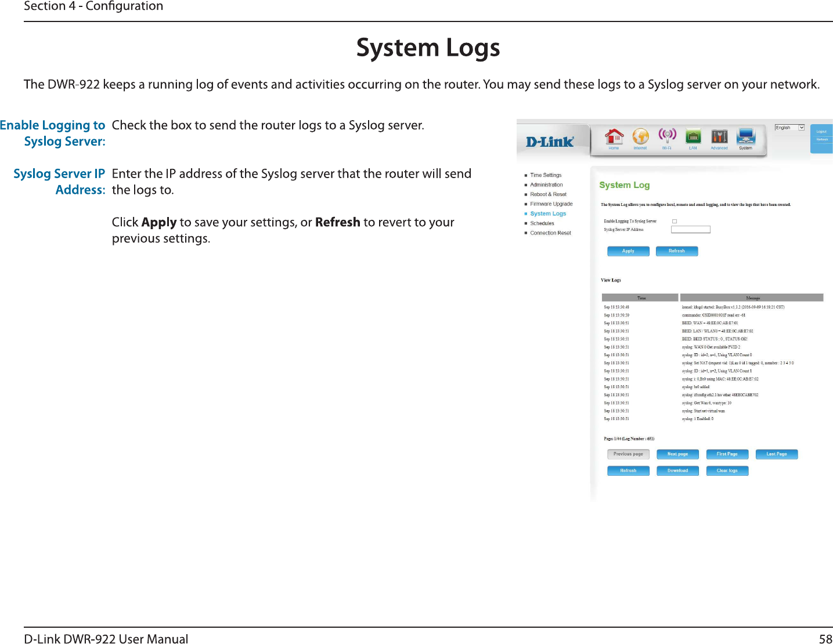Open Connection Reset sidebar item
The height and width of the screenshot is (644, 833).
[x=550, y=233]
